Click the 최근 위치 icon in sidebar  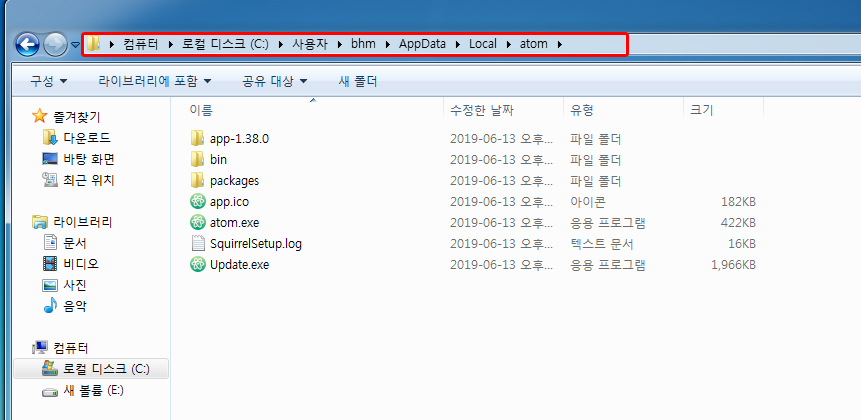click(50, 180)
